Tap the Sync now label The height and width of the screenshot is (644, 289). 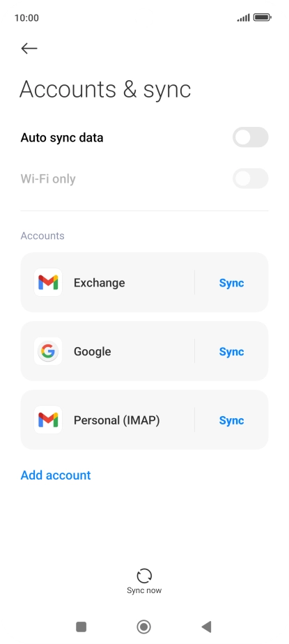click(x=144, y=590)
